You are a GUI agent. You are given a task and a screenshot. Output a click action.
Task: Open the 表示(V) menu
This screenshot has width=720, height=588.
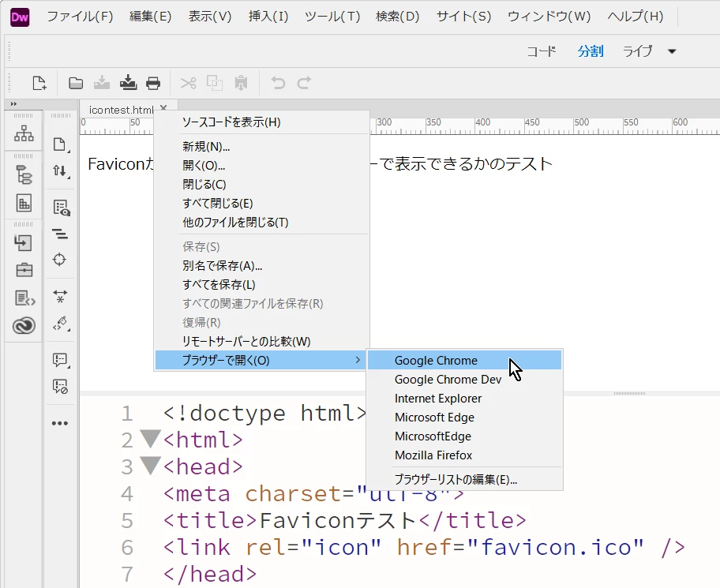[x=210, y=17]
